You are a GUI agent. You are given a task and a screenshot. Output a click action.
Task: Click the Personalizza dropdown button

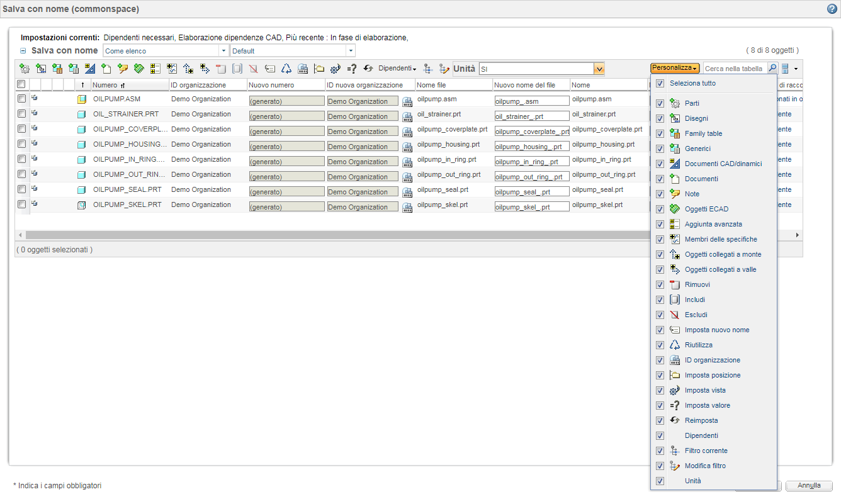click(675, 68)
